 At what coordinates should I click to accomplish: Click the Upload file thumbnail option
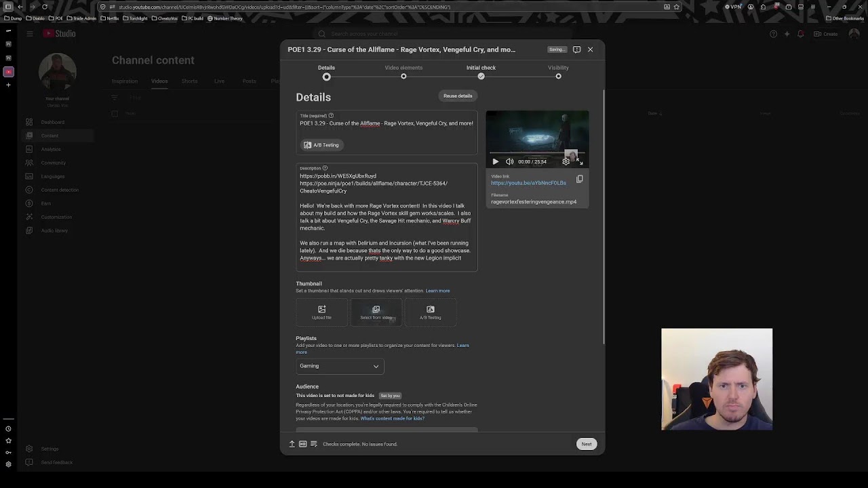point(322,312)
